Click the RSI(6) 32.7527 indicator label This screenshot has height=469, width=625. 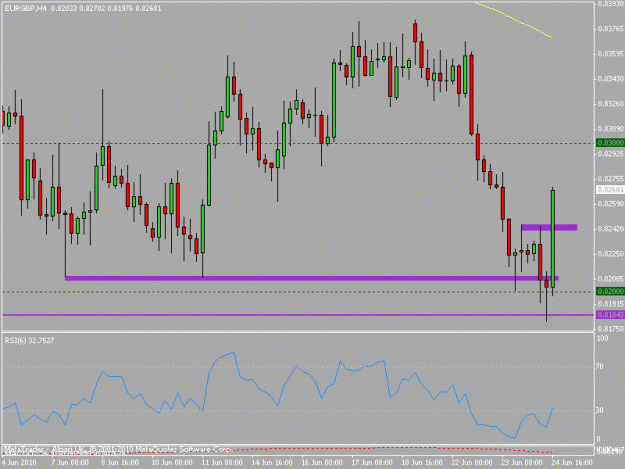[x=29, y=340]
